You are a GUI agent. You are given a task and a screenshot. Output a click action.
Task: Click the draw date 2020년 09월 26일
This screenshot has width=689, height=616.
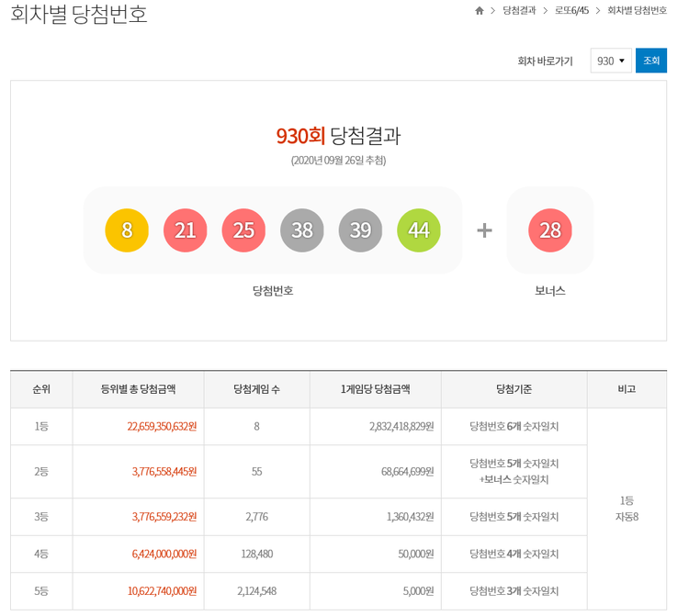(338, 161)
